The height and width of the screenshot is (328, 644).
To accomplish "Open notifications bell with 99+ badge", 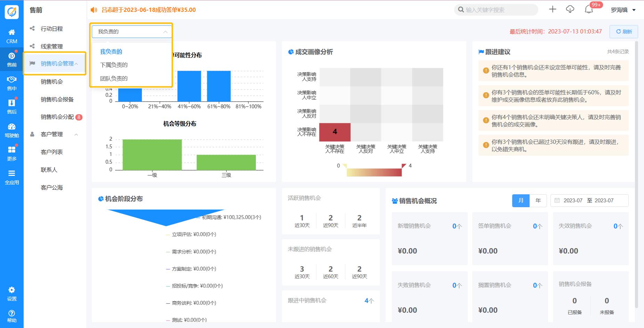I will [x=589, y=9].
